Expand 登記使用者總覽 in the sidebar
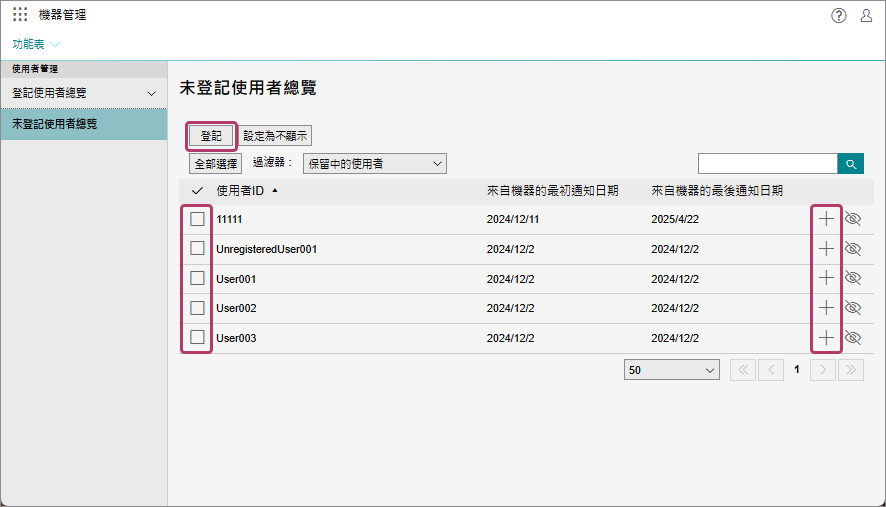Viewport: 886px width, 507px height. [x=151, y=93]
